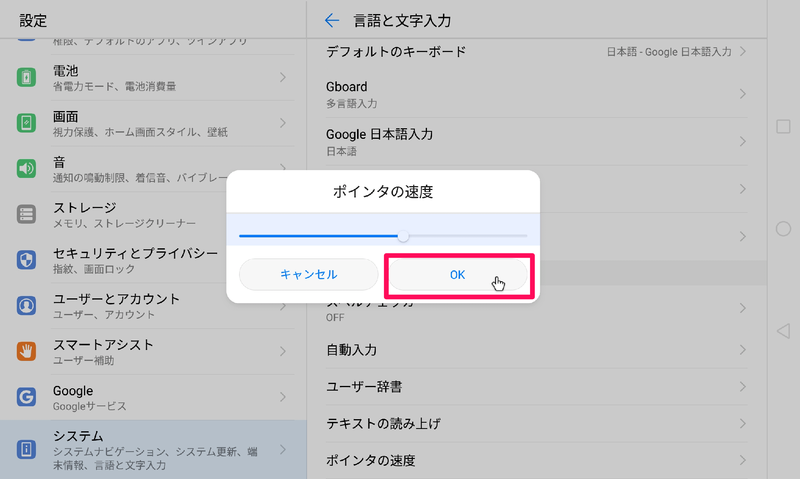Screen dimensions: 800x479
Task: Expand the 自動入力 row chevron
Action: [x=742, y=350]
